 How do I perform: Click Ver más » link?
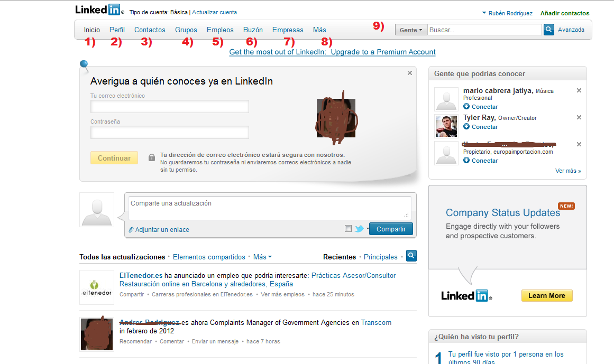(568, 171)
